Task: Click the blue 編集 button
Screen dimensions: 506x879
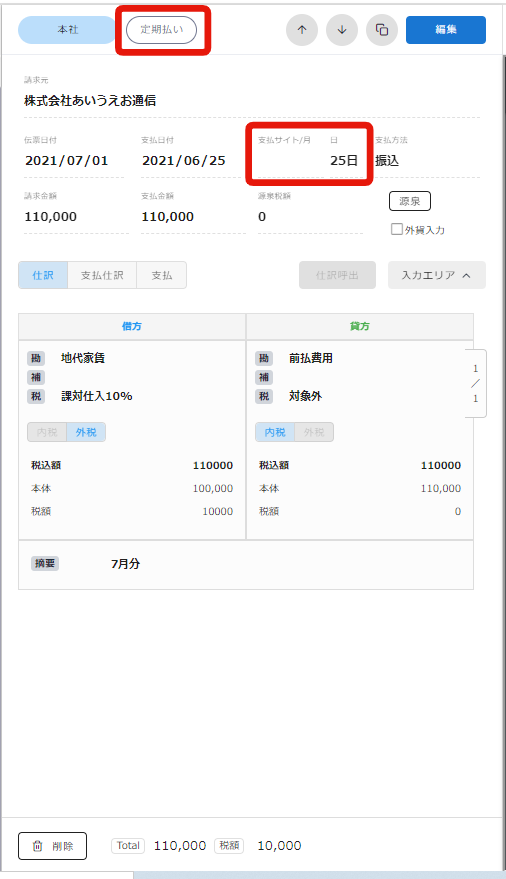Action: [446, 30]
